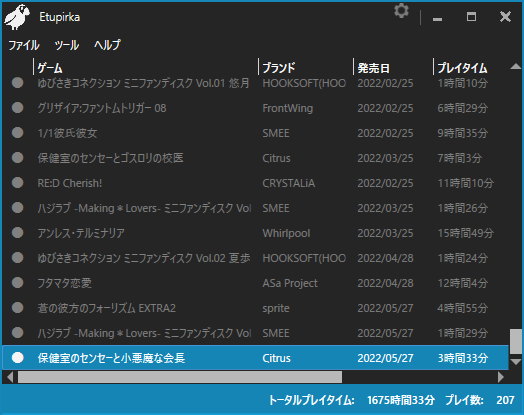Click brand sprite cell
524x415 pixels.
click(276, 308)
